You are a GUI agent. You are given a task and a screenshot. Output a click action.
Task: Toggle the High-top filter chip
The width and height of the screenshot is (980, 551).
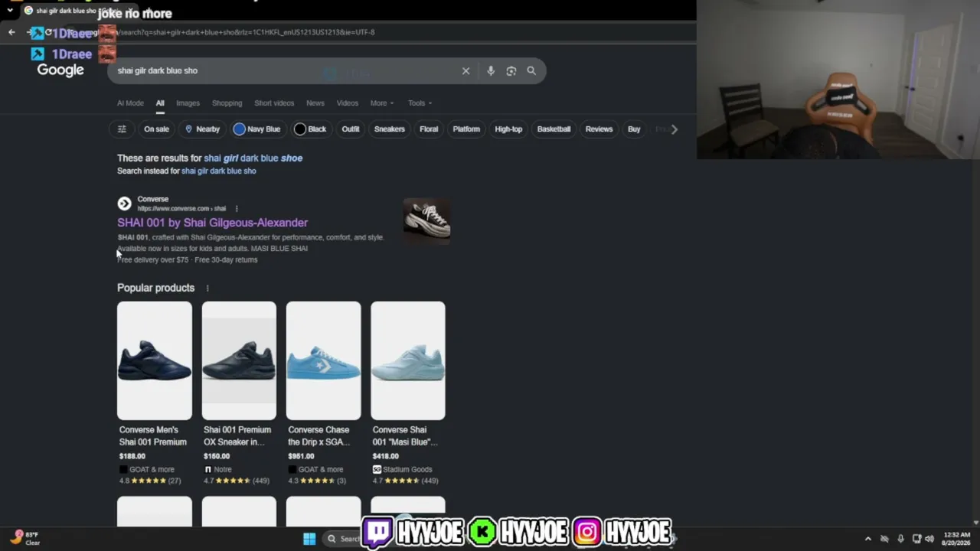tap(508, 129)
